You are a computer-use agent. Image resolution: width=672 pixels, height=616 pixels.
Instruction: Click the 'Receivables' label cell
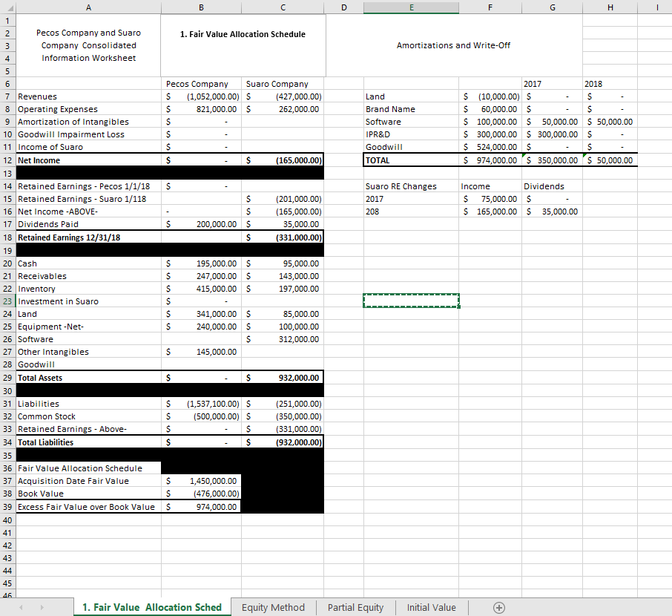tap(88, 276)
